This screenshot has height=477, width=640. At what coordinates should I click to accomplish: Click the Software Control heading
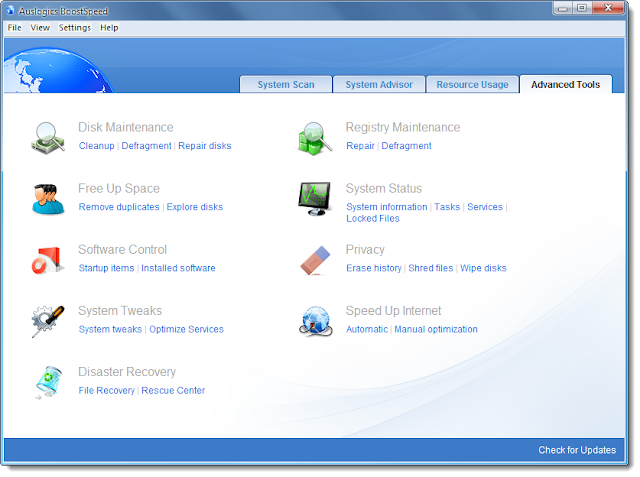(122, 250)
